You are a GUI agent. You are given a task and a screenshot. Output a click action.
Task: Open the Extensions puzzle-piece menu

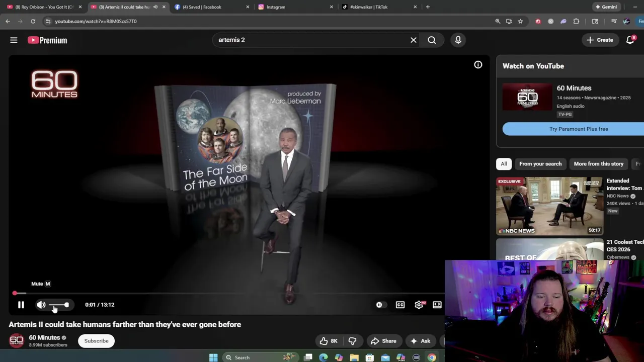coord(576,21)
